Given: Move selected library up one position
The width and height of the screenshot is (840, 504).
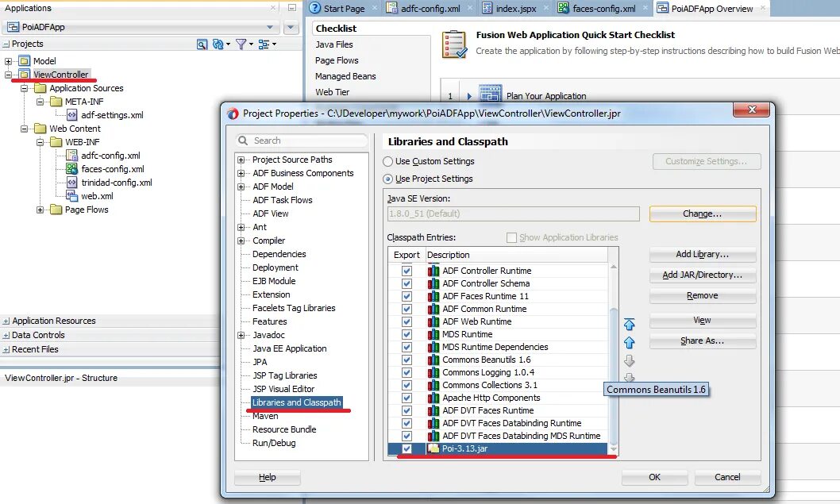Looking at the screenshot, I should pos(630,343).
